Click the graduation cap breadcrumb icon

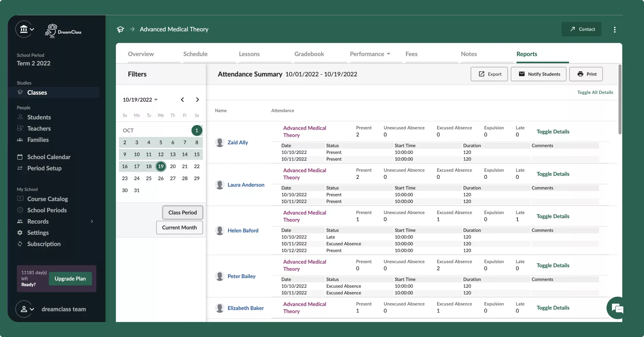point(120,29)
